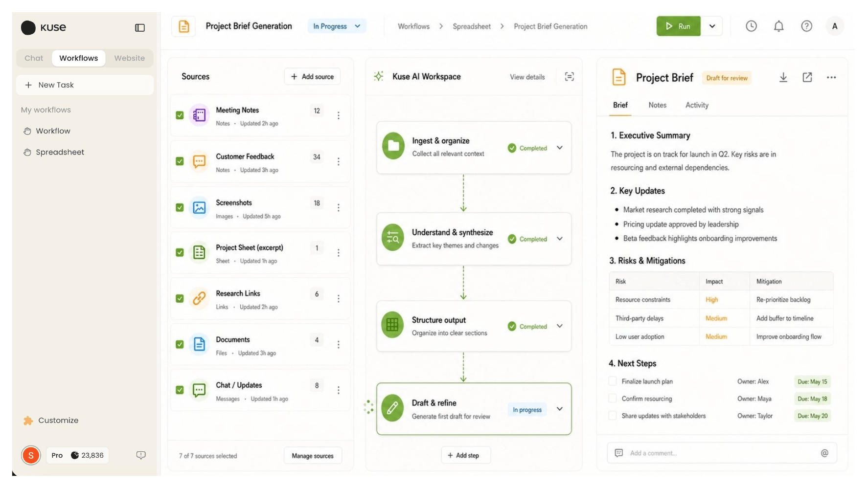Open the user avatar labeled A
This screenshot has height=488, width=868.
click(x=835, y=26)
